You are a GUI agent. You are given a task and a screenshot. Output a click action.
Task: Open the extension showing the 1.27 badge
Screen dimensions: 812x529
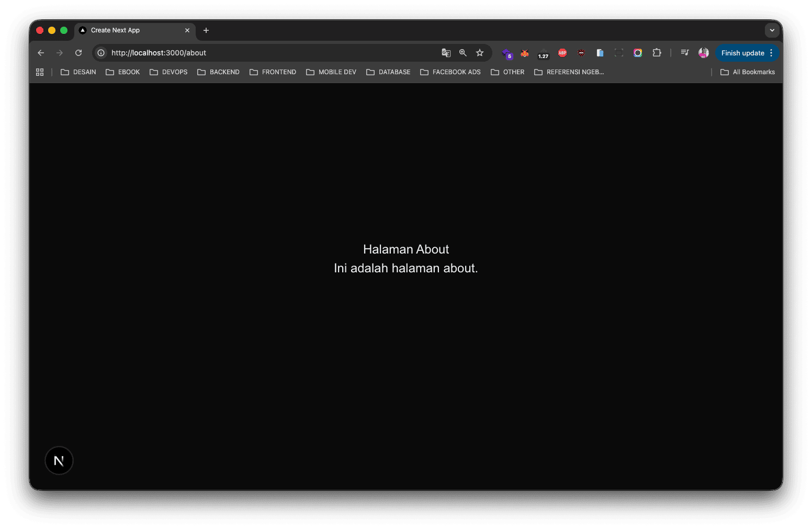click(x=543, y=53)
